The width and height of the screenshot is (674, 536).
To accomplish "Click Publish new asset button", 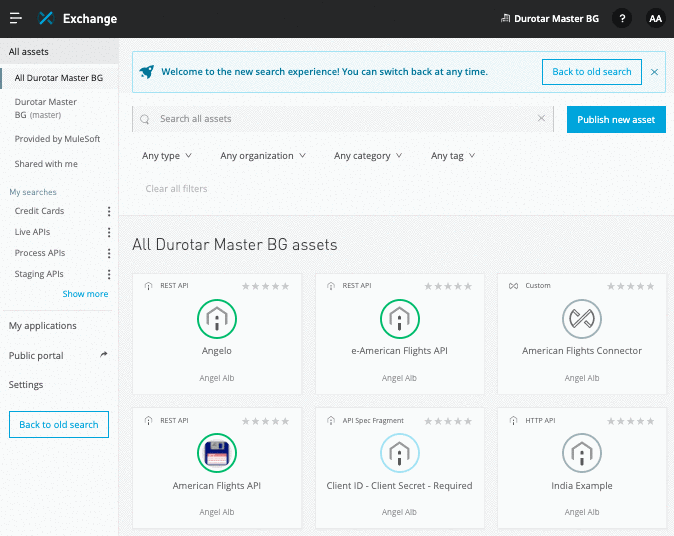I will click(616, 119).
